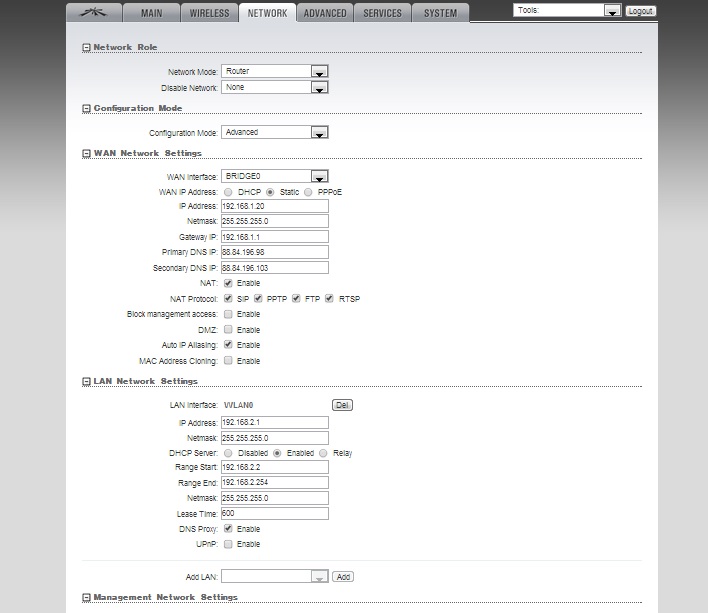Select Static for WAN IP Address
Screen dimensions: 708x613
point(270,192)
